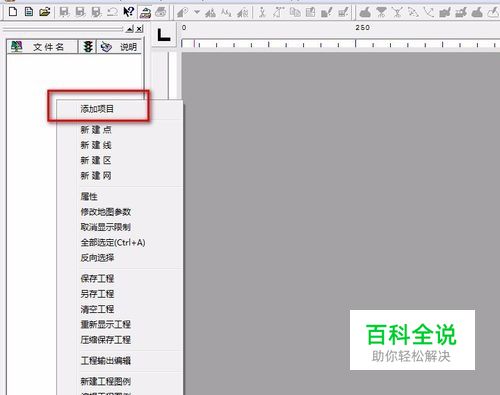Select 新建区 in the context menu

click(96, 160)
